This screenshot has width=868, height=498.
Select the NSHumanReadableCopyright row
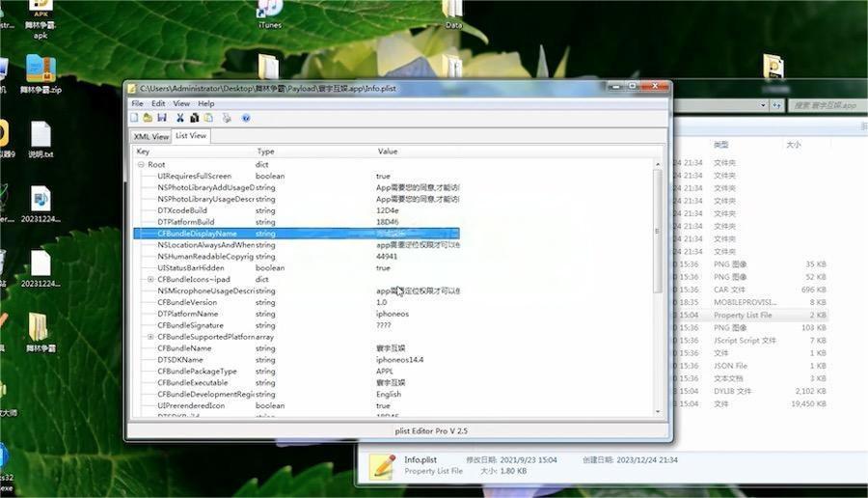pyautogui.click(x=297, y=257)
